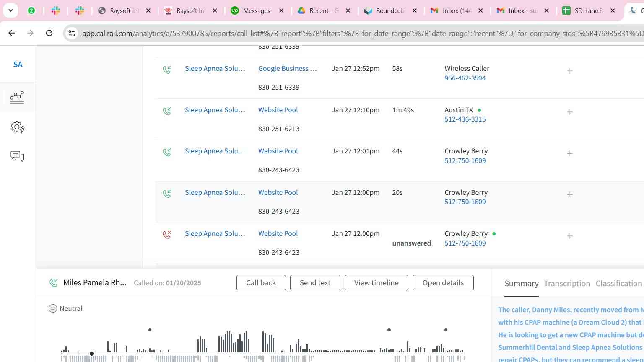644x362 pixels.
Task: Click the Call back button
Action: click(261, 283)
